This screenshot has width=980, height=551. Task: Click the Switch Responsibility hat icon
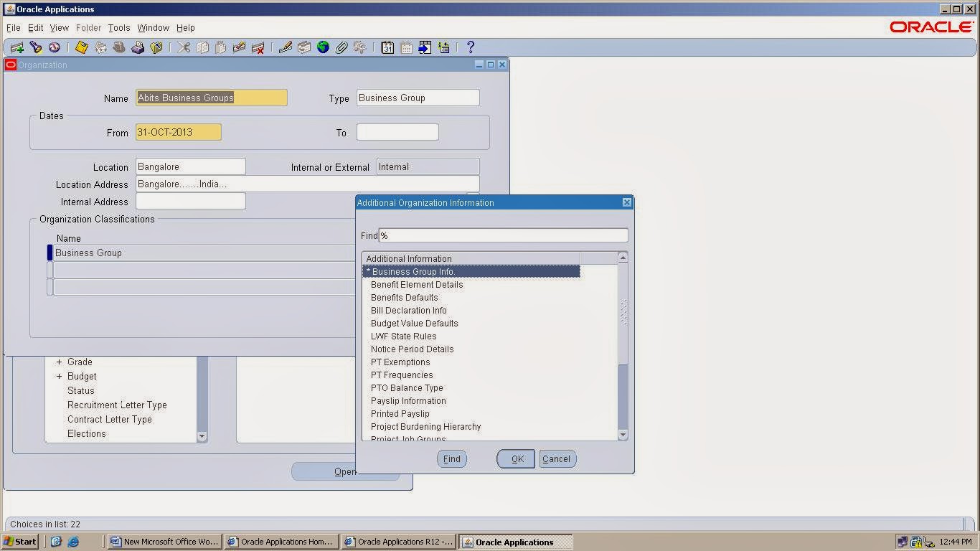pos(119,47)
